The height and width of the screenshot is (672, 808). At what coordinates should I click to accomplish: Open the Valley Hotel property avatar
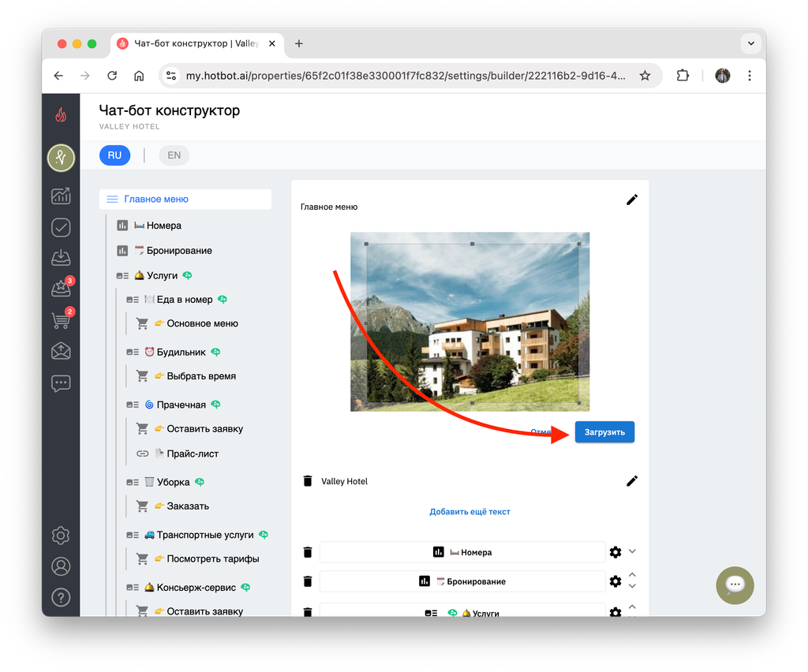pos(61,158)
